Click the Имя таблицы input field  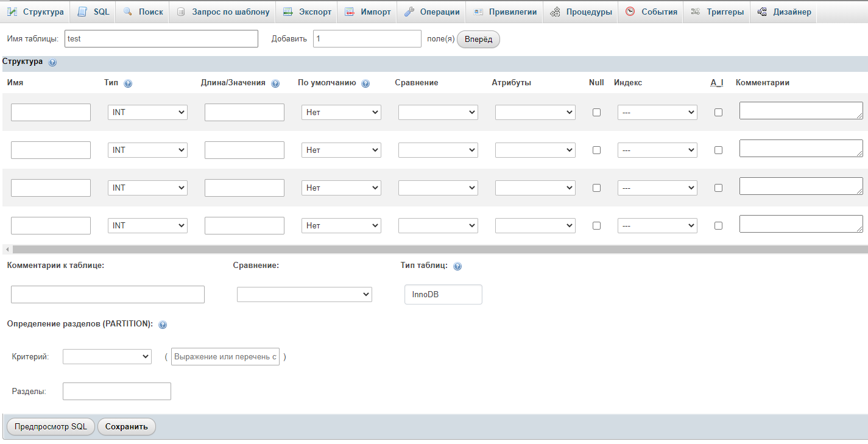pos(161,39)
